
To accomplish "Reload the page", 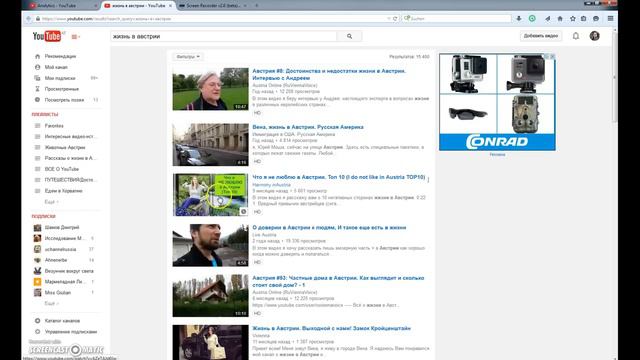I will 395,19.
